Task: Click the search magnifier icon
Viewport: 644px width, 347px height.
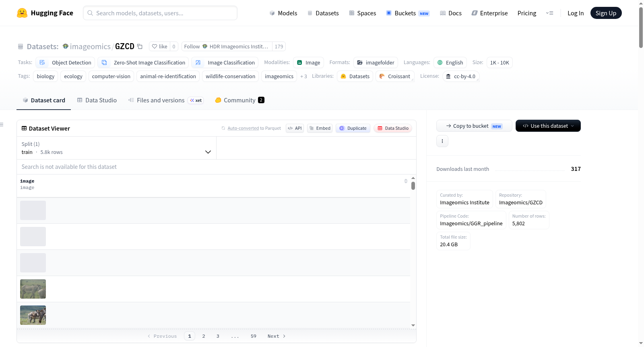Action: (x=90, y=13)
